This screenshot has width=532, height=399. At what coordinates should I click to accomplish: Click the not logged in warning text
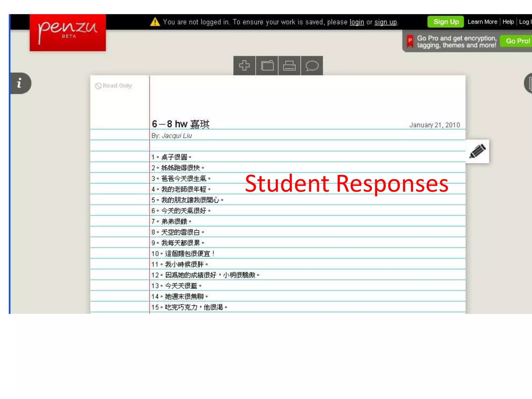280,22
